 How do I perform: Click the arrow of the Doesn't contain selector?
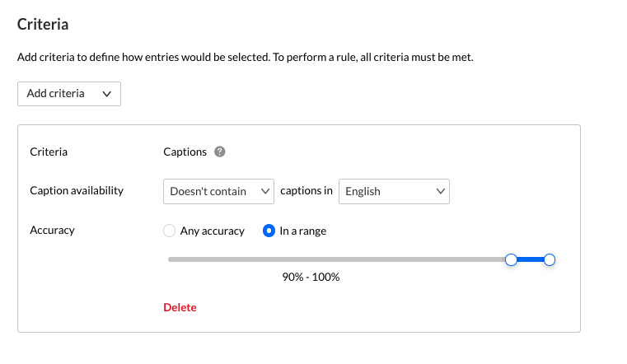[x=265, y=191]
